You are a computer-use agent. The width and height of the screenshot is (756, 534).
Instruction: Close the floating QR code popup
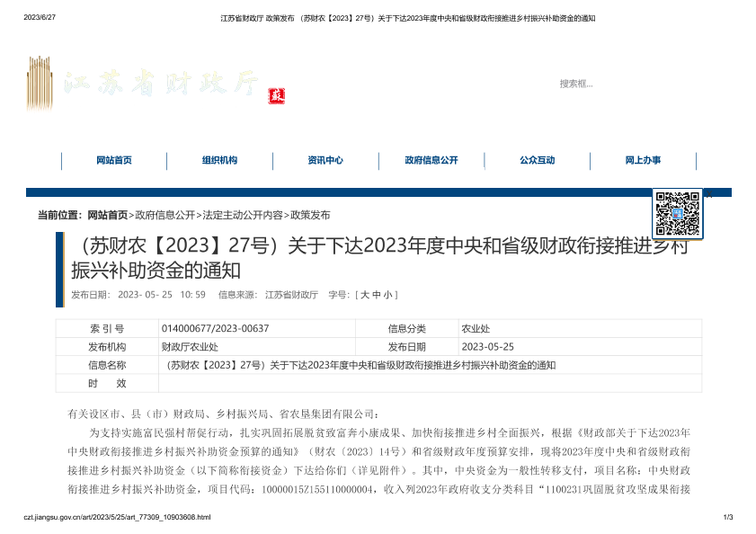click(x=708, y=194)
